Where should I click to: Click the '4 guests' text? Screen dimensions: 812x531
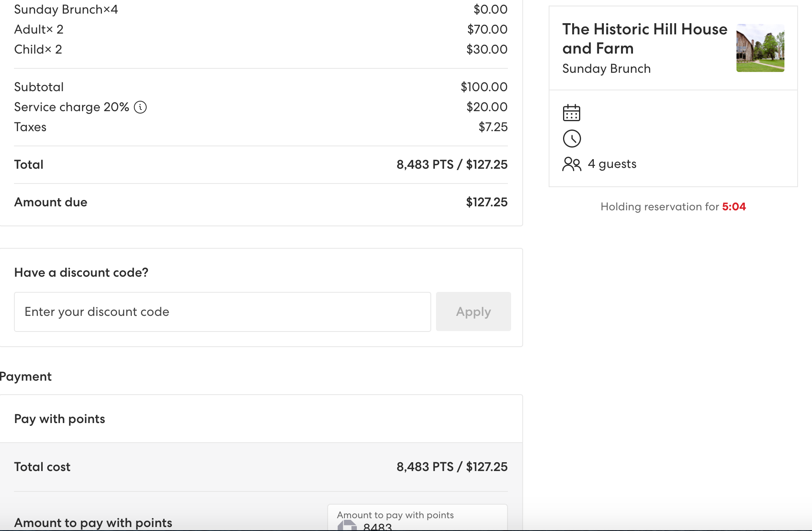point(612,164)
